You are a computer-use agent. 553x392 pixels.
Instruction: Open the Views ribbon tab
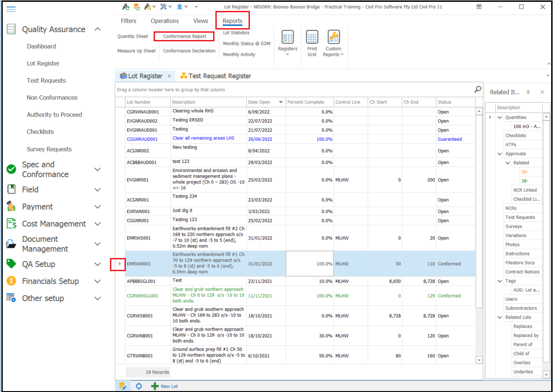(200, 21)
